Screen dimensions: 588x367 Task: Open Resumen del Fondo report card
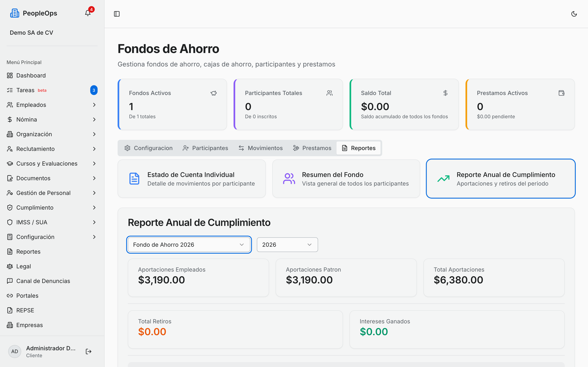tap(346, 179)
